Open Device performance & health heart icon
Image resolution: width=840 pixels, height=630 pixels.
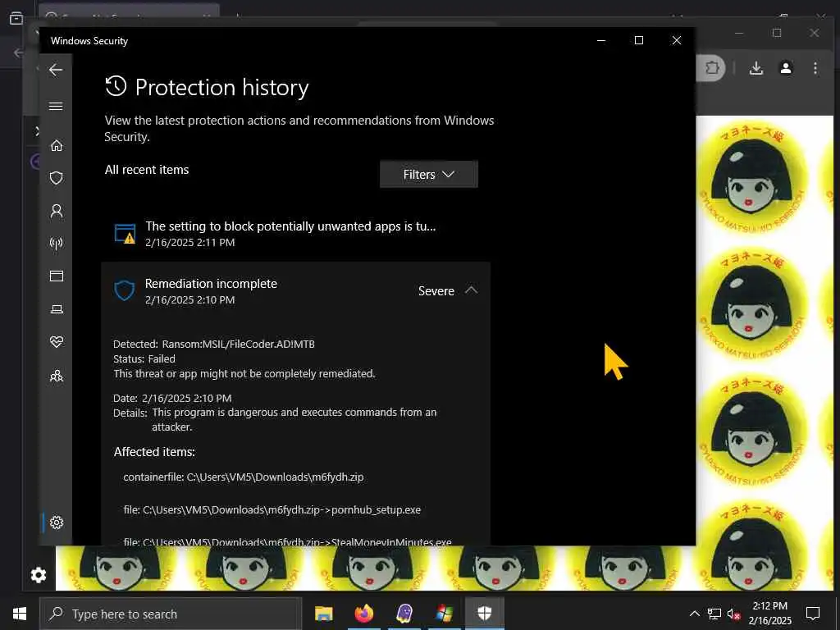pyautogui.click(x=57, y=342)
